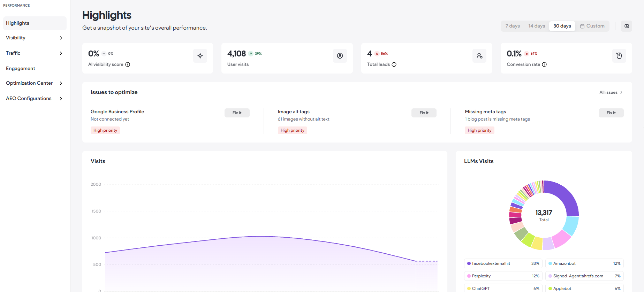Viewport: 644px width, 292px height.
Task: Click Fix It for Image alt tags
Action: click(x=424, y=113)
